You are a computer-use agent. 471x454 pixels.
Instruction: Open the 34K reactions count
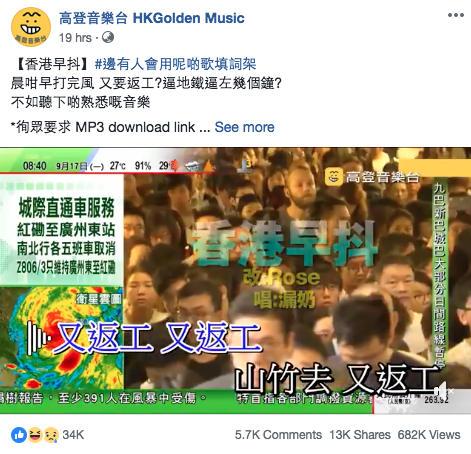pyautogui.click(x=73, y=435)
